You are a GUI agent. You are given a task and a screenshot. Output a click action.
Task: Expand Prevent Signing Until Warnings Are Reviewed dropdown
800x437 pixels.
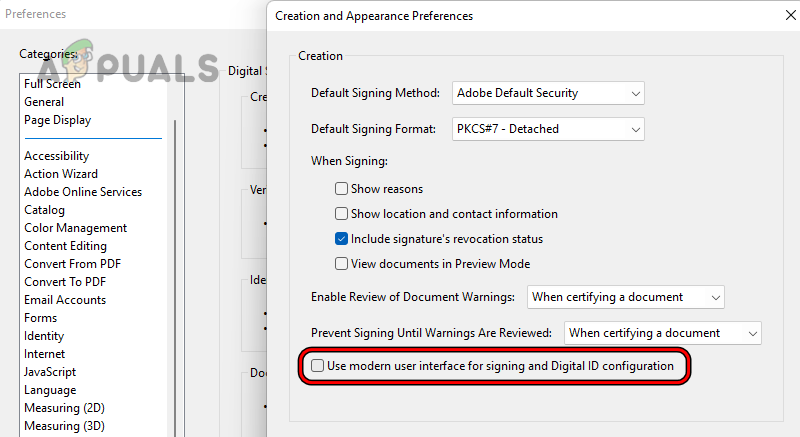pos(662,333)
